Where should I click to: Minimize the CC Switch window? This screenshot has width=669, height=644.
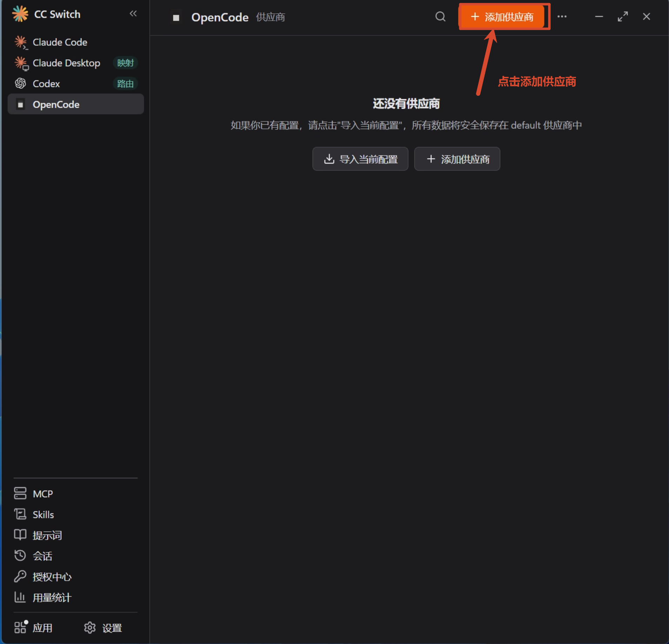(x=599, y=16)
